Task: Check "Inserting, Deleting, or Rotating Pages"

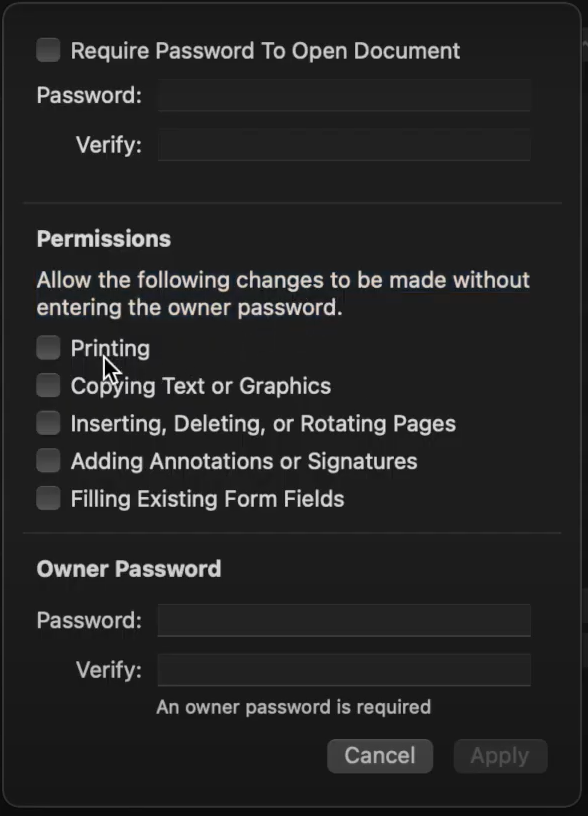Action: (x=47, y=423)
